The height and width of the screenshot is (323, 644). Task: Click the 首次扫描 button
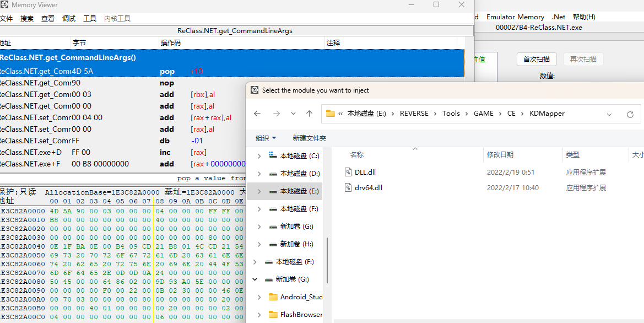click(x=537, y=59)
